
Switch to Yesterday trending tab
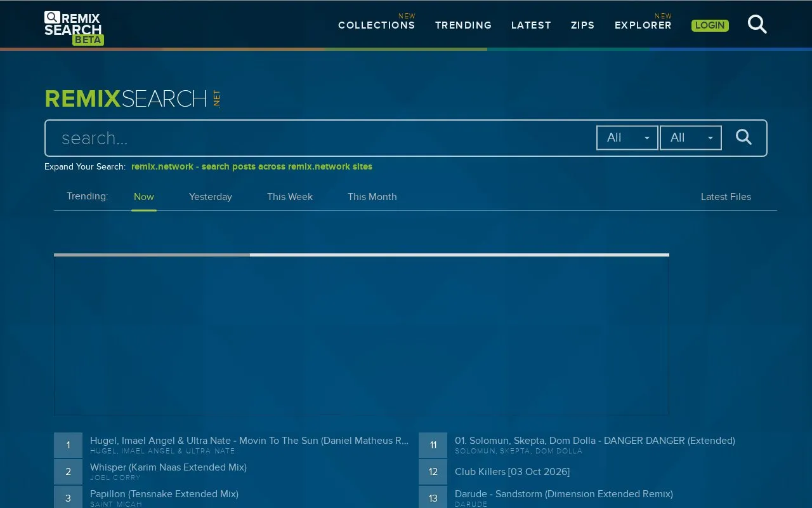(211, 197)
